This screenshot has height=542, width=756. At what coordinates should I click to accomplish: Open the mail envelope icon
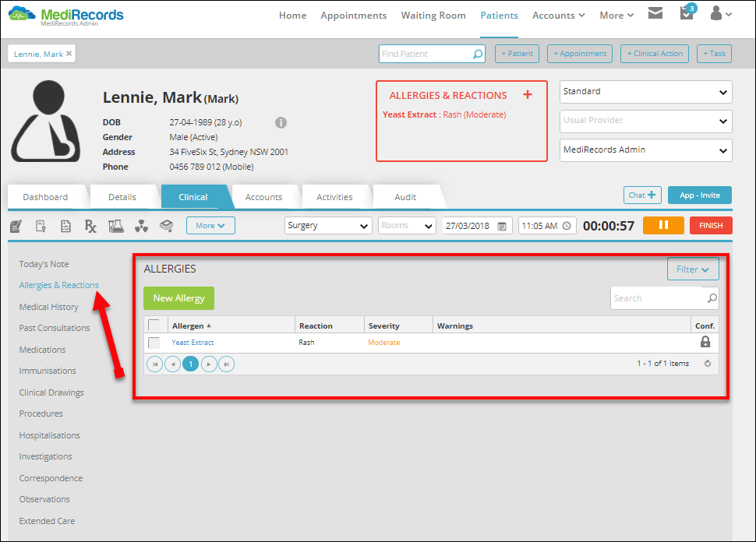[x=655, y=13]
